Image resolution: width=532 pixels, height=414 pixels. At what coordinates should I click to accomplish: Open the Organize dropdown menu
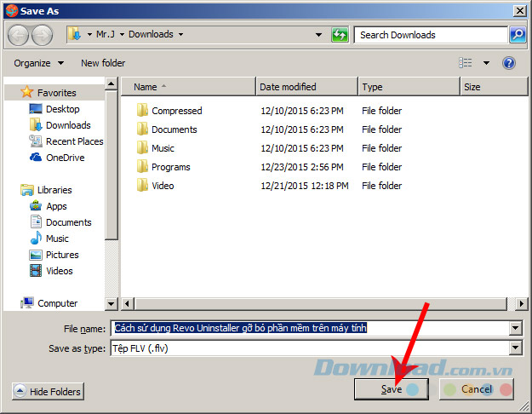(x=38, y=63)
